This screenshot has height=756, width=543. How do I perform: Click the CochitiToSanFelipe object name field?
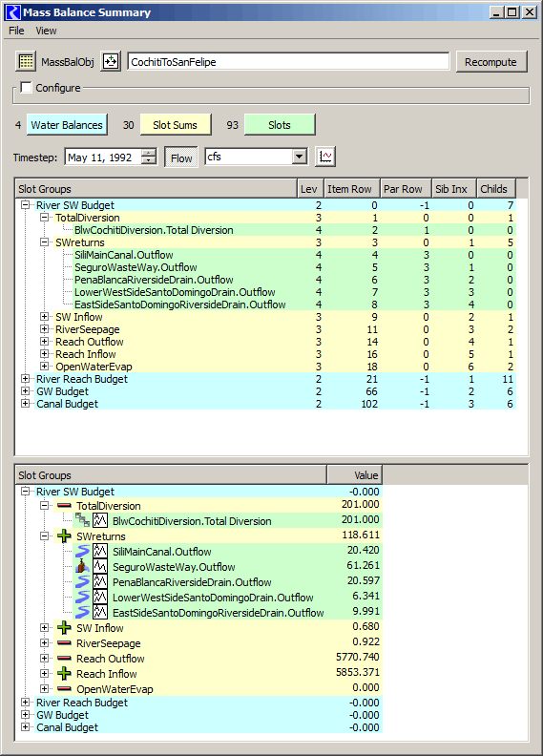[x=288, y=62]
